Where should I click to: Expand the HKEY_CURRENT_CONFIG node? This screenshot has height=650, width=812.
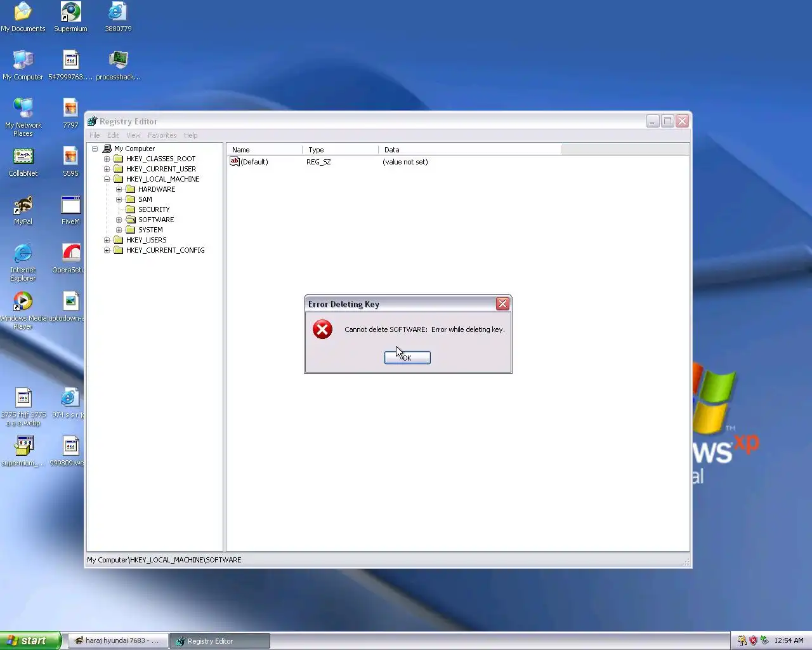click(x=107, y=250)
